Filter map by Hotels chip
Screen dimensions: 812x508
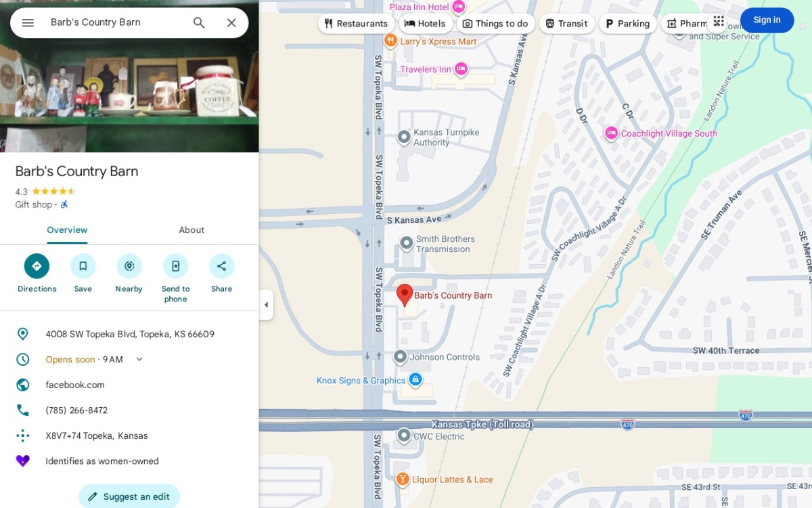tap(425, 24)
